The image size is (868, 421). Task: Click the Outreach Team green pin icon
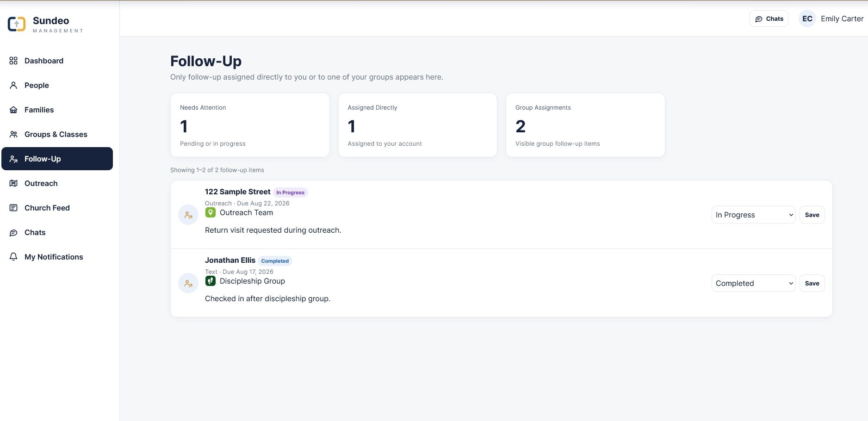point(211,212)
